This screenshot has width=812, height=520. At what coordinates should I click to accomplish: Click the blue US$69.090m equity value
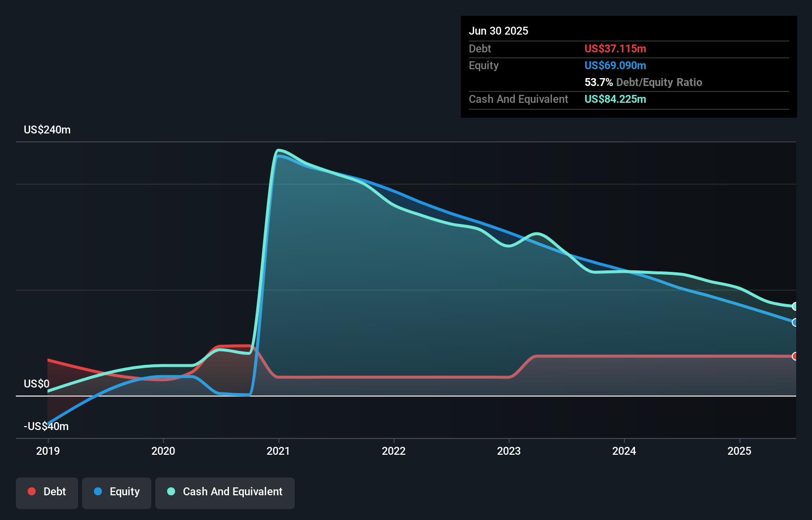[x=615, y=65]
